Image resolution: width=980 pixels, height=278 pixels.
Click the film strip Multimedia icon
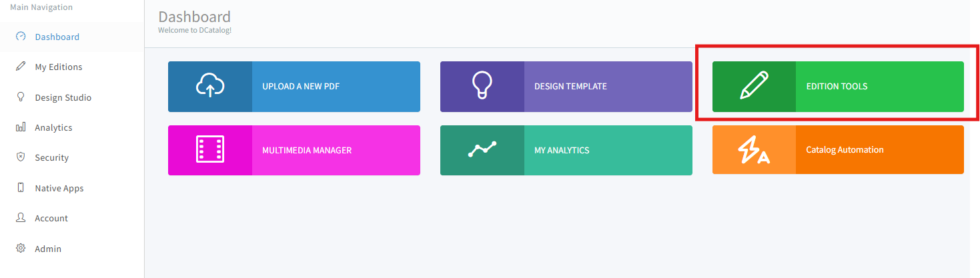point(210,150)
